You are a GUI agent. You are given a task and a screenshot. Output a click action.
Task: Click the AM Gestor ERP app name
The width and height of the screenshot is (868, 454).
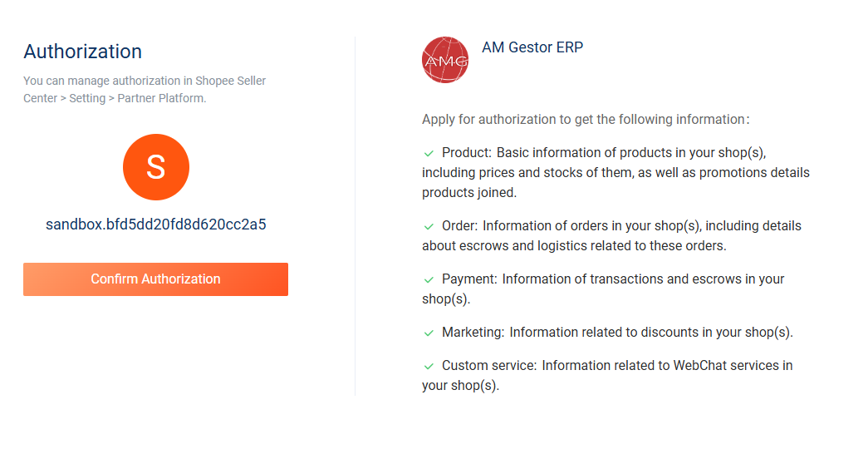(532, 47)
